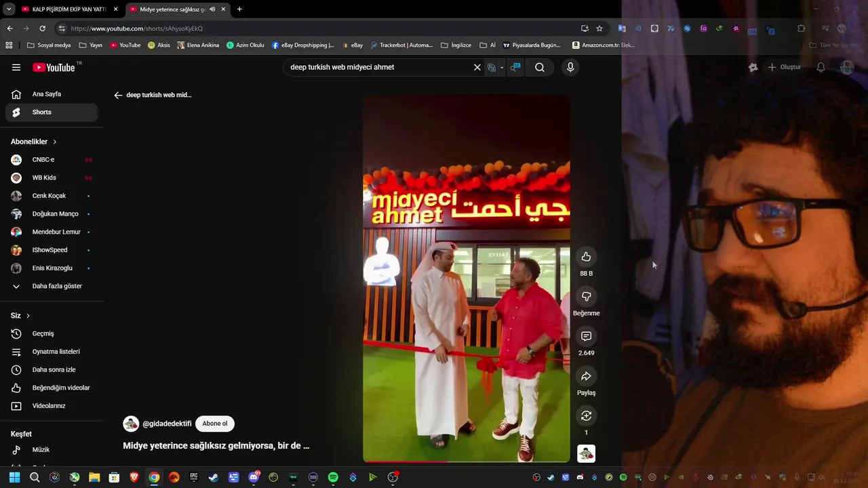868x488 pixels.
Task: Open the eBay Dropshipping bookmark
Action: 303,45
